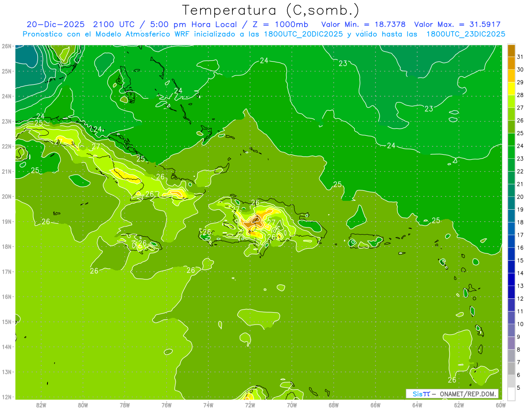
Task: Click the "17N" latitude label
Action: pos(6,271)
